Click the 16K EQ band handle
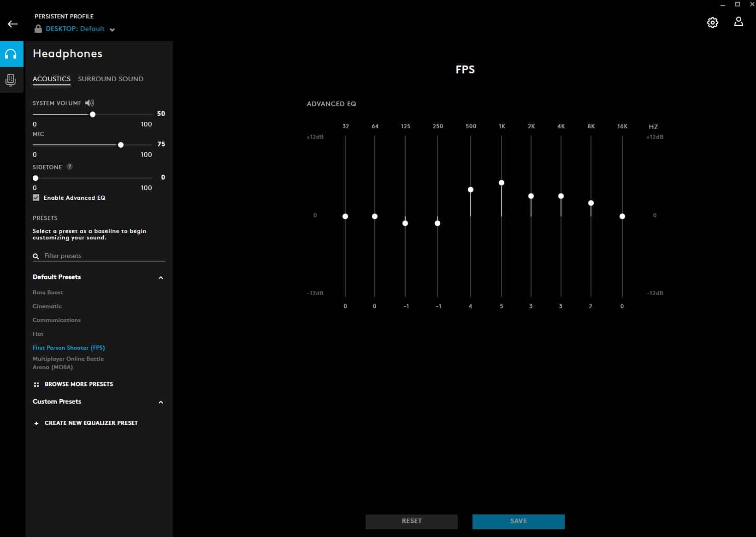The width and height of the screenshot is (756, 537). click(x=622, y=216)
